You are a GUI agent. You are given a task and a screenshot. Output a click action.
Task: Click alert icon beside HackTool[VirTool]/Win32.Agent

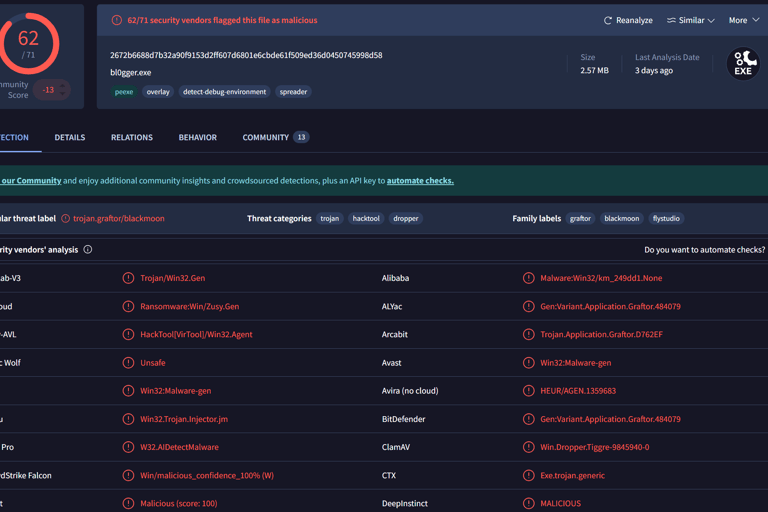point(128,335)
